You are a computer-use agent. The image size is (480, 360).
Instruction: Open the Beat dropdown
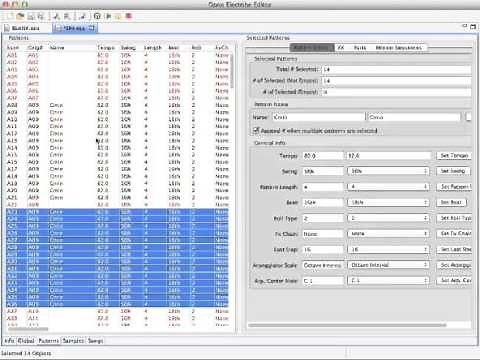click(x=388, y=202)
